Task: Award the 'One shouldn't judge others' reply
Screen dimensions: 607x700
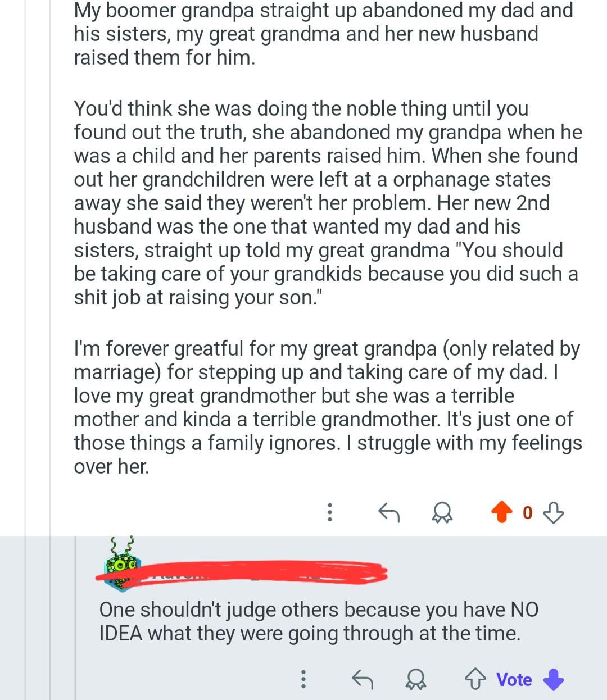Action: tap(416, 680)
